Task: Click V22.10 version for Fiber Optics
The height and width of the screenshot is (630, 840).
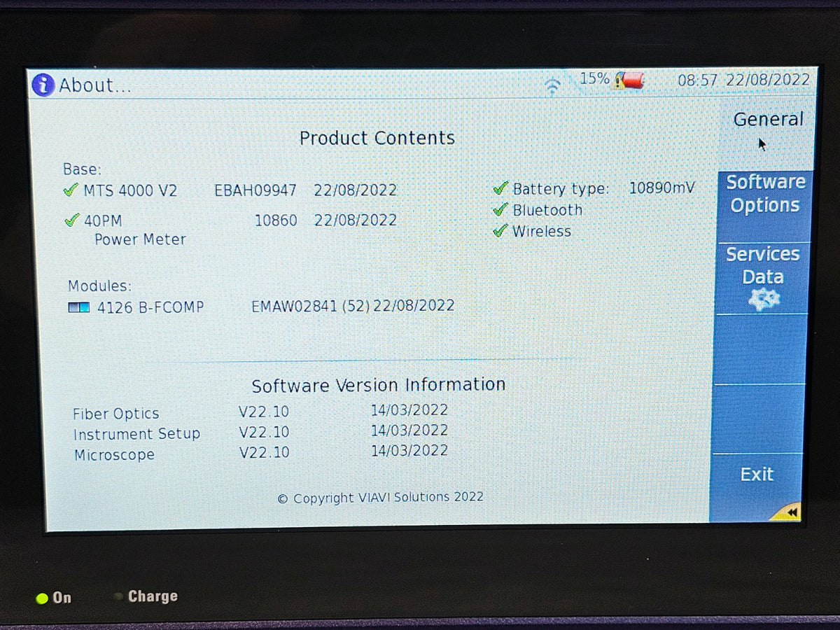Action: 263,412
